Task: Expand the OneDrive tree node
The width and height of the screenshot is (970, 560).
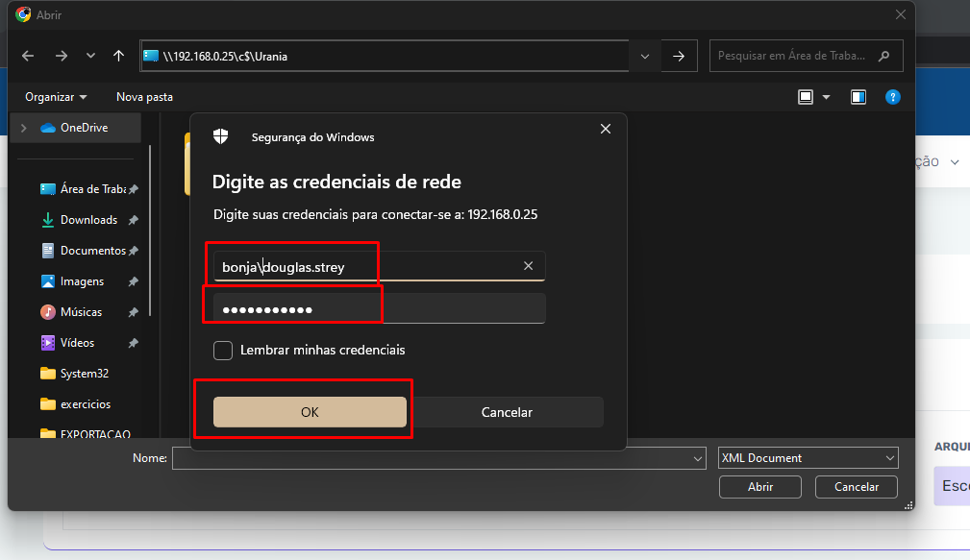Action: (x=23, y=128)
